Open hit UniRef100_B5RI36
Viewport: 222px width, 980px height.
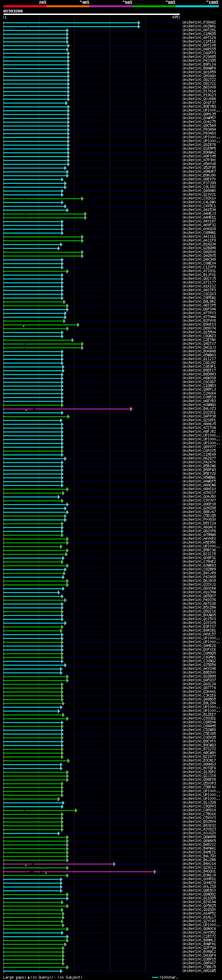(x=199, y=550)
